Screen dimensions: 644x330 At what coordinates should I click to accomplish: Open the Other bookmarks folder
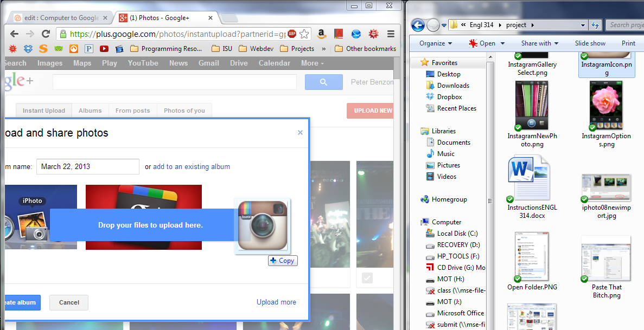pyautogui.click(x=365, y=48)
